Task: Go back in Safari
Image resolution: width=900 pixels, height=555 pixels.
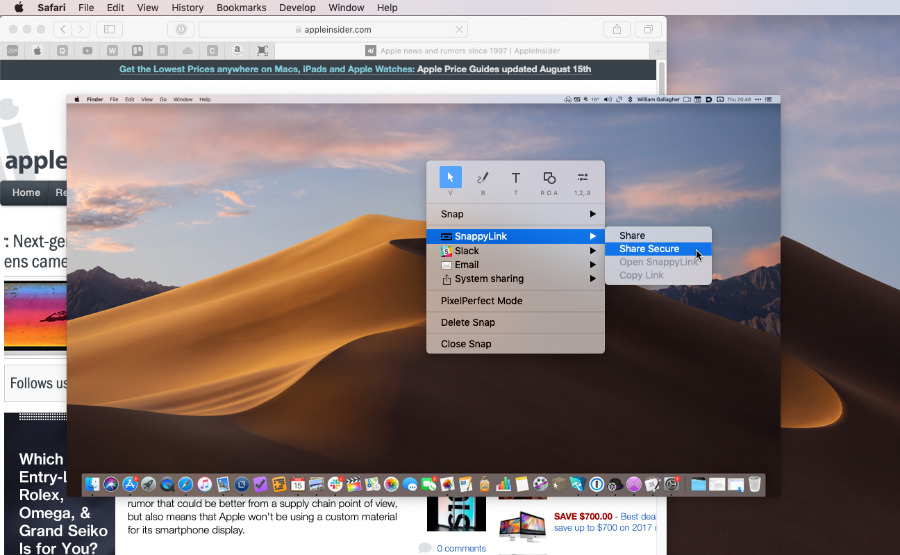Action: click(63, 29)
